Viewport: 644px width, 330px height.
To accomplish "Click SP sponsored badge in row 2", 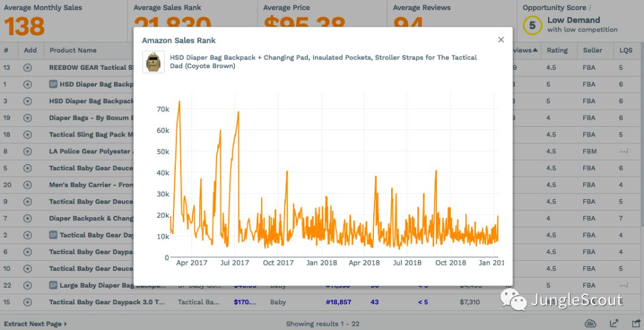I will (53, 235).
